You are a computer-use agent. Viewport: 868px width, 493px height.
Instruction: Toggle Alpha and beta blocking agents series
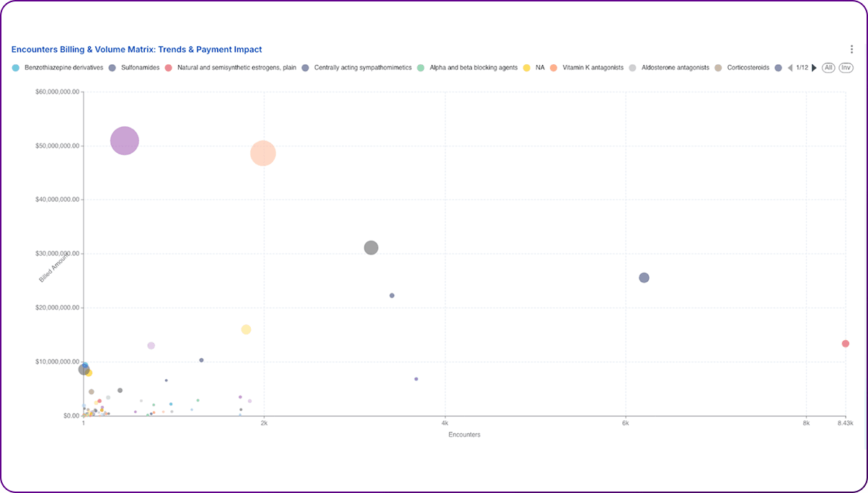467,68
